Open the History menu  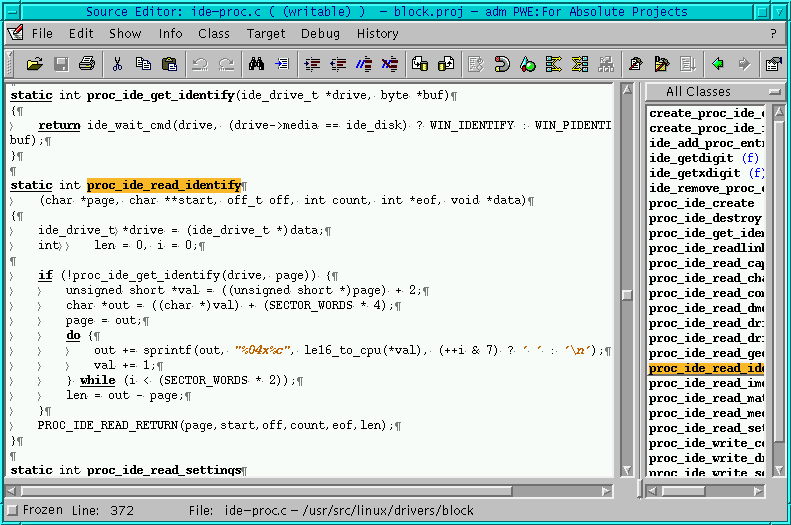[377, 33]
